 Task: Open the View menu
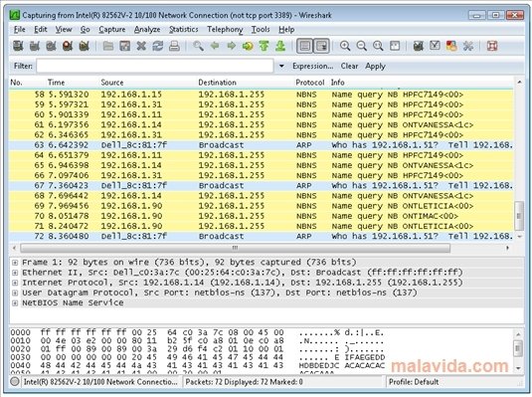coord(64,30)
